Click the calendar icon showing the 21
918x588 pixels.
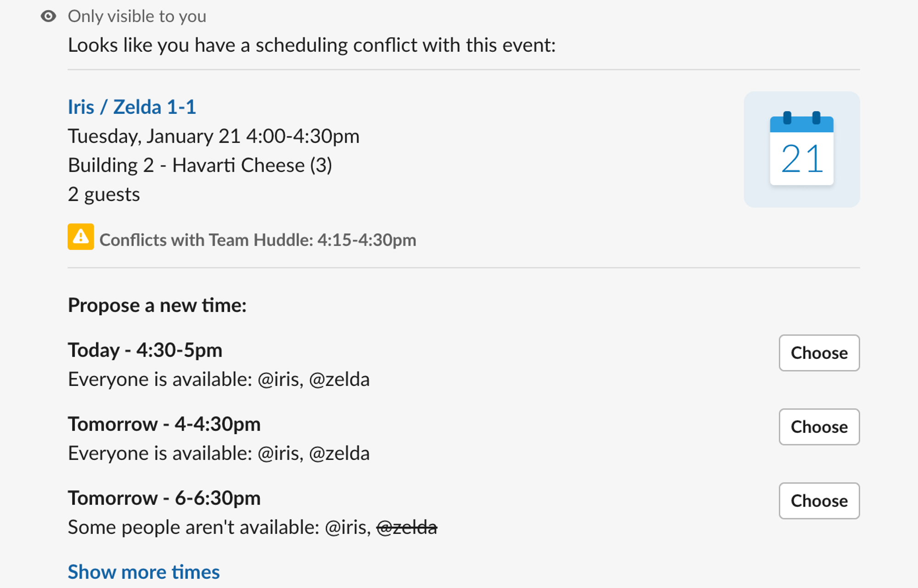click(801, 149)
